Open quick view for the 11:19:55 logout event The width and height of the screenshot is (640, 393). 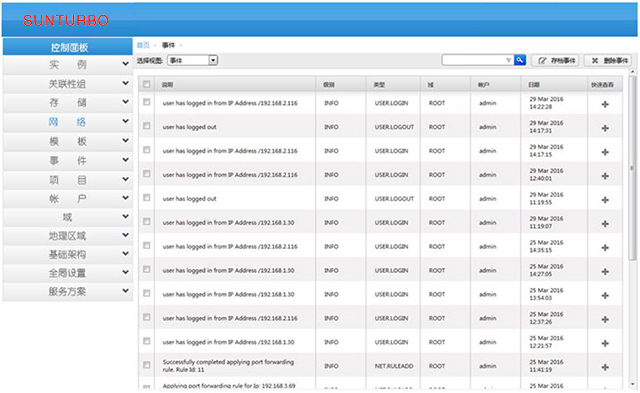[x=605, y=200]
